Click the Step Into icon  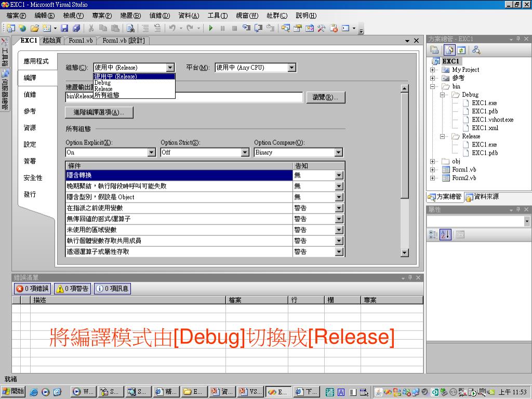pos(246,28)
